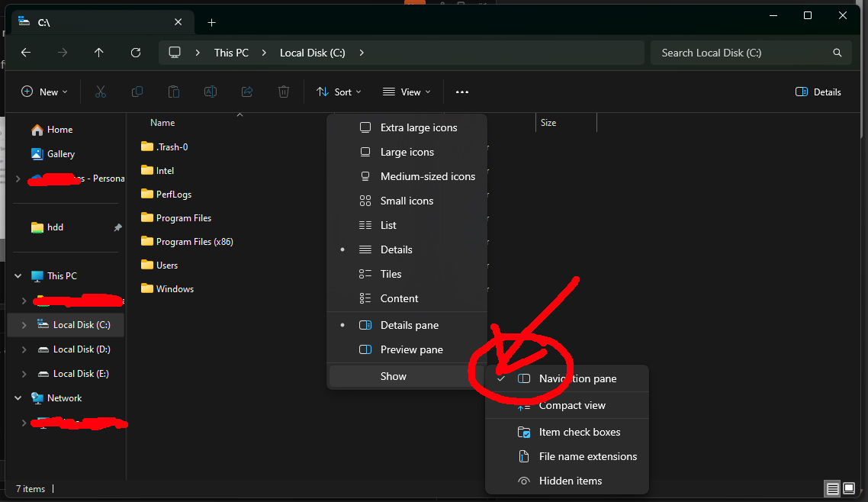Click the Cut scissors icon
The width and height of the screenshot is (868, 502).
[x=100, y=92]
